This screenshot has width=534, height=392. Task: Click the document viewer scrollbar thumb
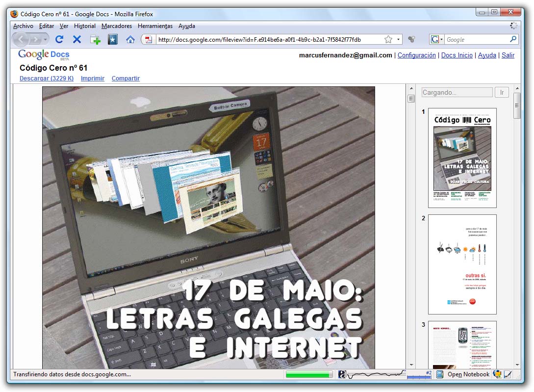pos(411,99)
